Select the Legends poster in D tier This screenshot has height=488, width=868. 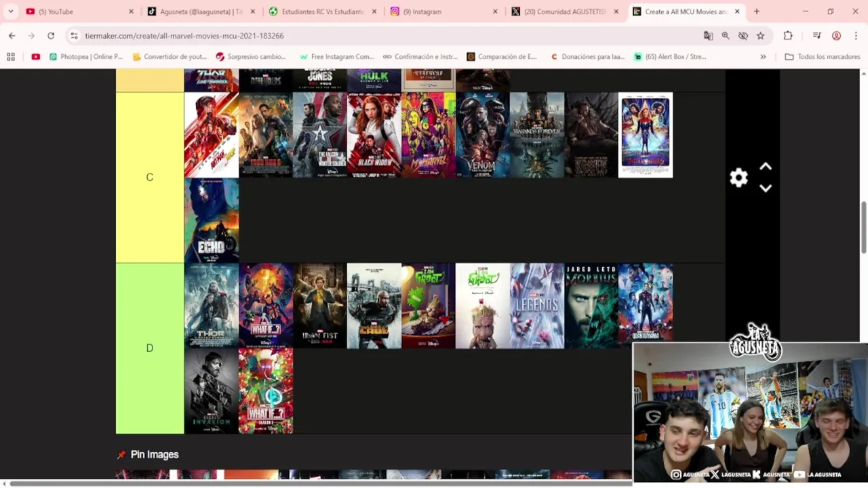point(537,306)
